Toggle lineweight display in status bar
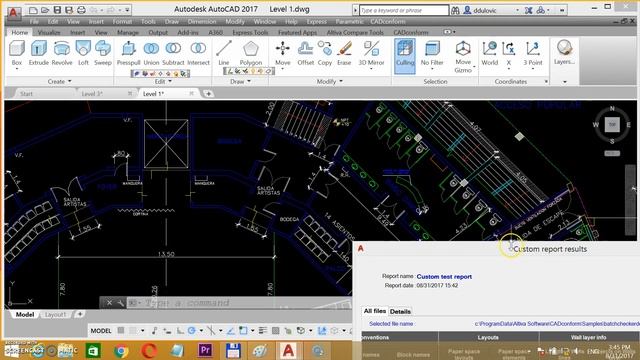Image resolution: width=640 pixels, height=360 pixels. 263,330
